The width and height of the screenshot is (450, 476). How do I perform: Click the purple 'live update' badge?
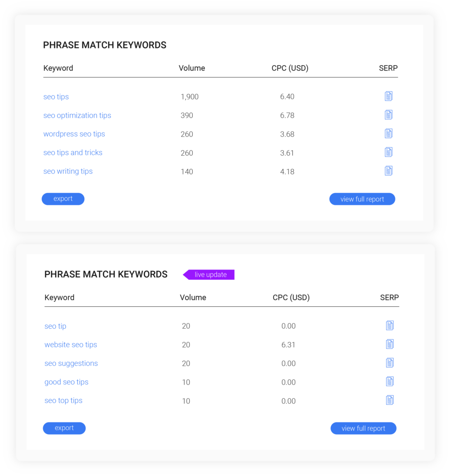point(209,274)
